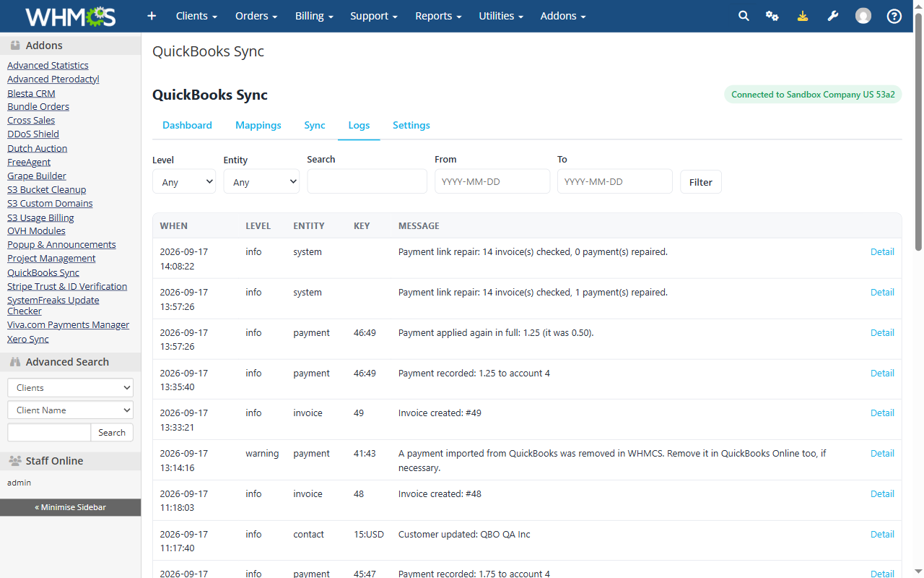
Task: Open FreeAgent addon link
Action: click(29, 163)
